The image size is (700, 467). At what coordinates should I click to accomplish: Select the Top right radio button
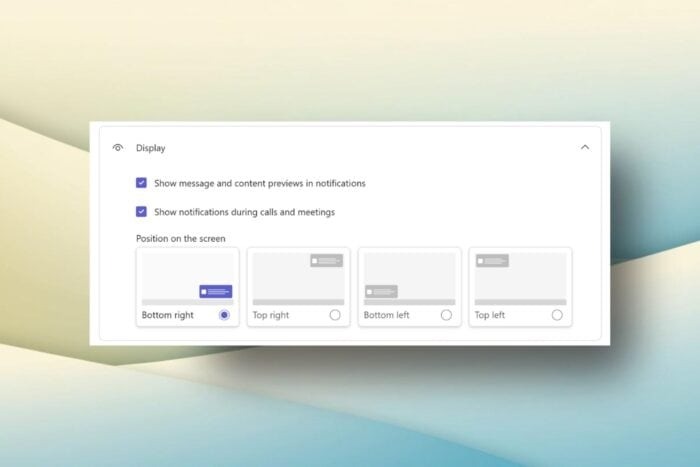pos(335,315)
